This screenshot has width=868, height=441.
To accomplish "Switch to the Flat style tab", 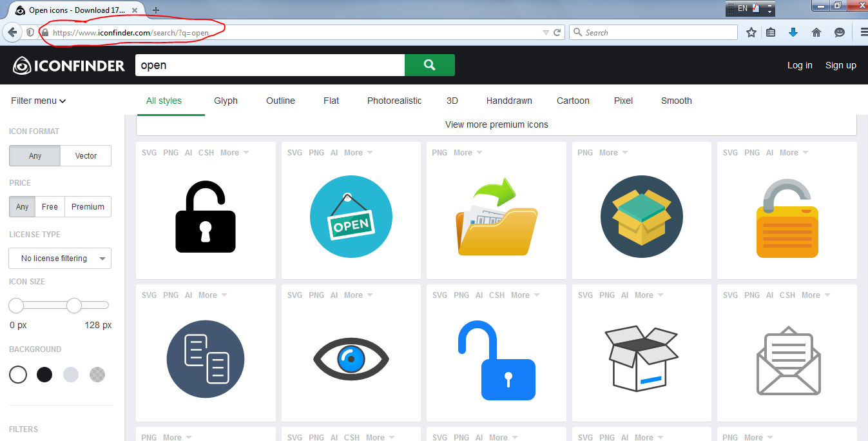I will pyautogui.click(x=331, y=101).
